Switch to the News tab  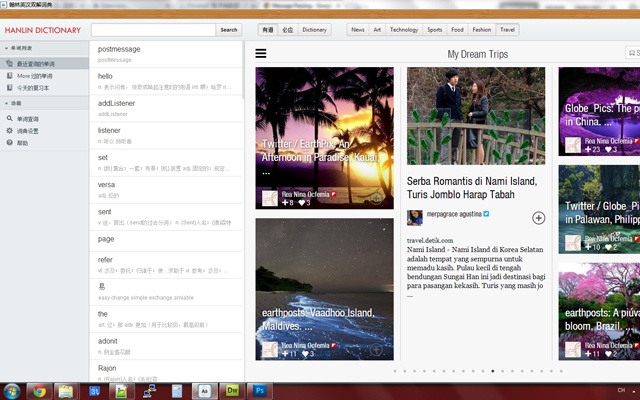click(x=358, y=30)
